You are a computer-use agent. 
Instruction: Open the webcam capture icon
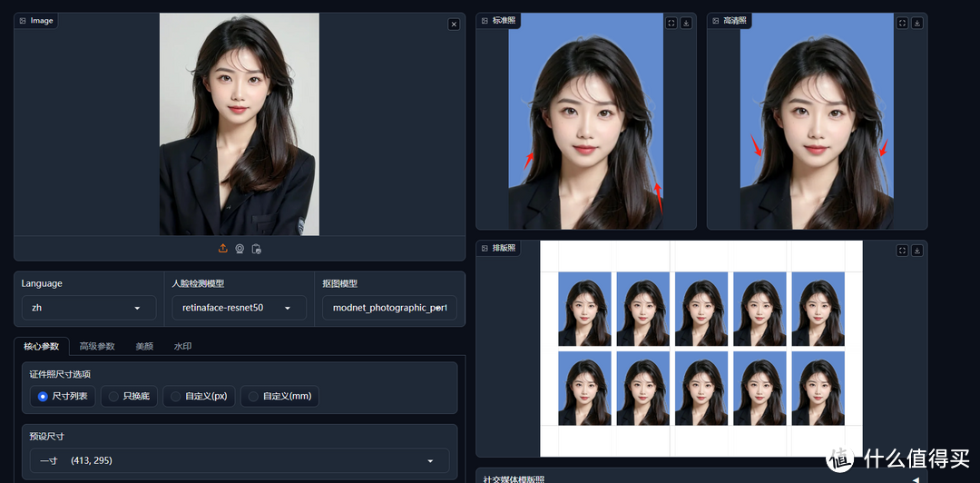(x=240, y=249)
